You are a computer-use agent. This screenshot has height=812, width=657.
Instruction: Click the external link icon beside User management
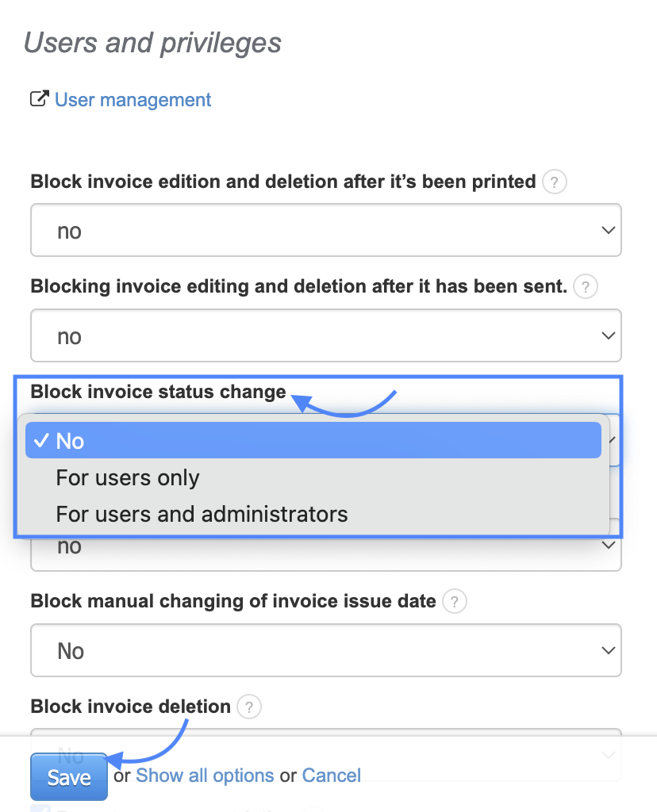point(39,100)
